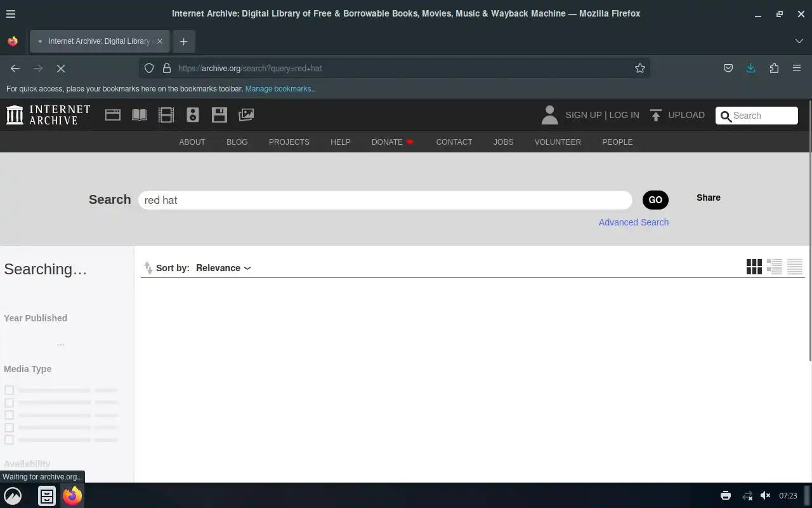Open Advanced Search link
This screenshot has width=812, height=508.
coord(634,222)
